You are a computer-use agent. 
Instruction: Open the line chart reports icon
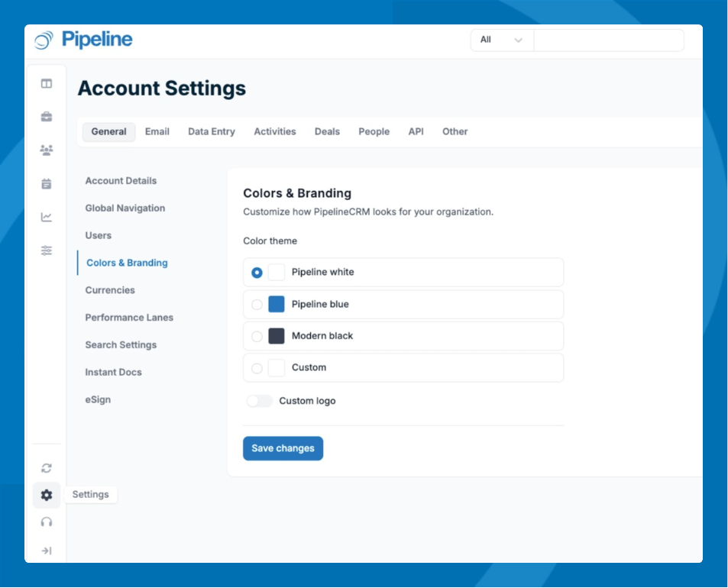(x=47, y=217)
